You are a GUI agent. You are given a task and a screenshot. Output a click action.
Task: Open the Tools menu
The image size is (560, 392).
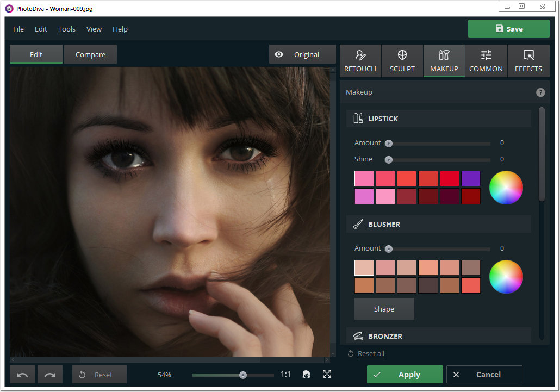67,29
